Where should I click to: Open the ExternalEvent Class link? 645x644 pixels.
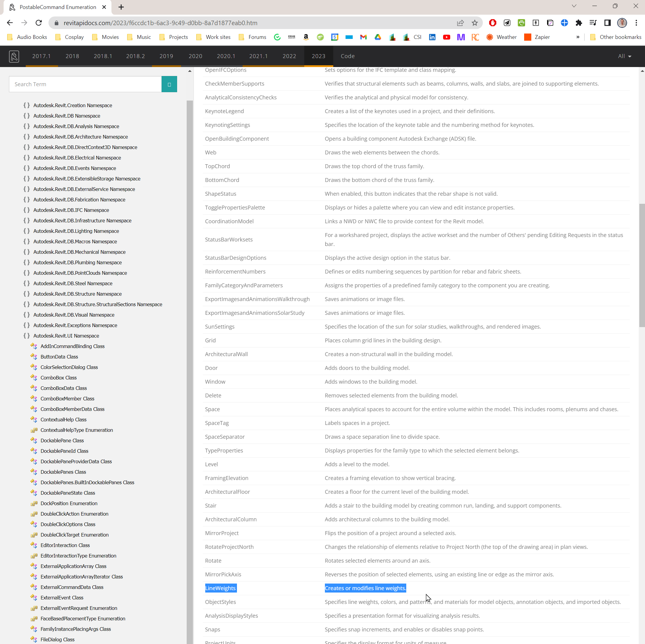(62, 598)
